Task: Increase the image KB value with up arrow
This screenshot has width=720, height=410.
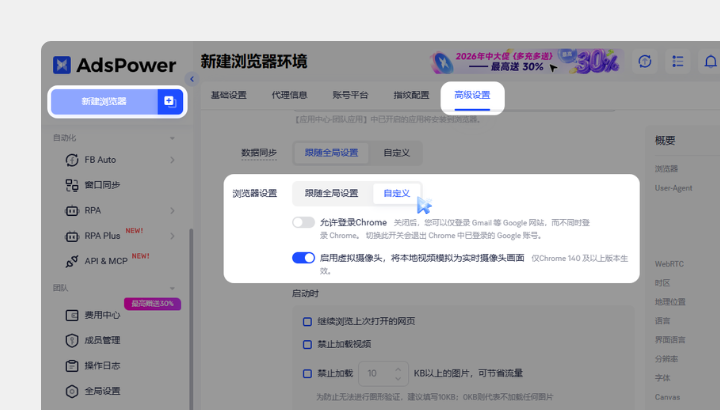Action: pos(398,369)
